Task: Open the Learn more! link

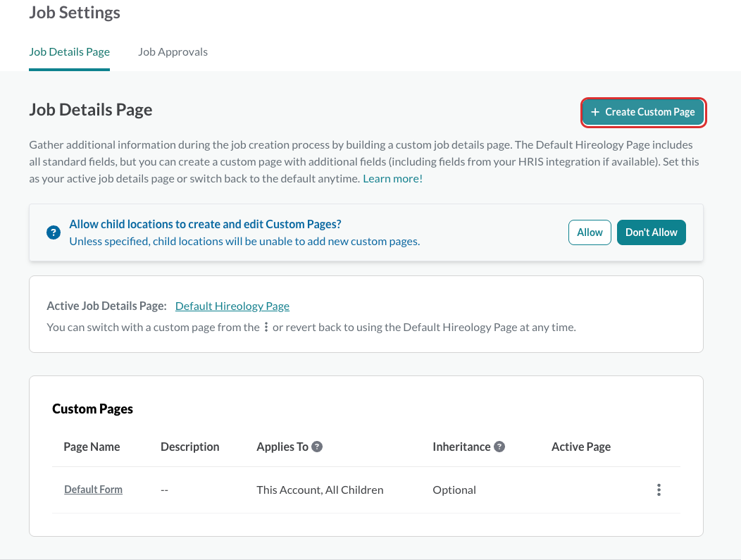Action: 392,179
